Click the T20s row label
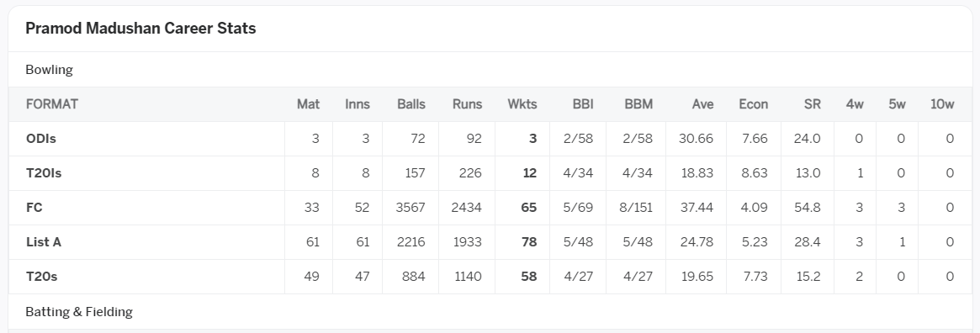The width and height of the screenshot is (980, 333). tap(42, 276)
